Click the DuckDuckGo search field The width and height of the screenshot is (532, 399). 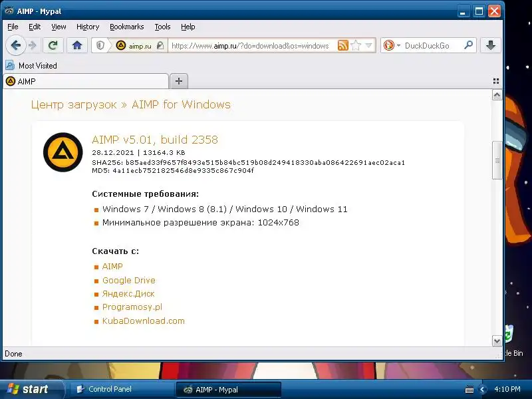(432, 46)
